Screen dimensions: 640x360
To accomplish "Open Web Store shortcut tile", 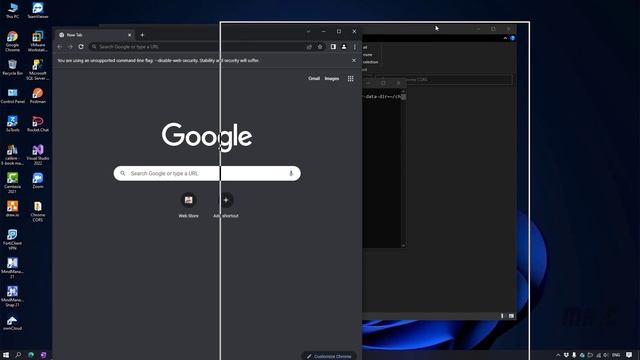I will (x=189, y=205).
